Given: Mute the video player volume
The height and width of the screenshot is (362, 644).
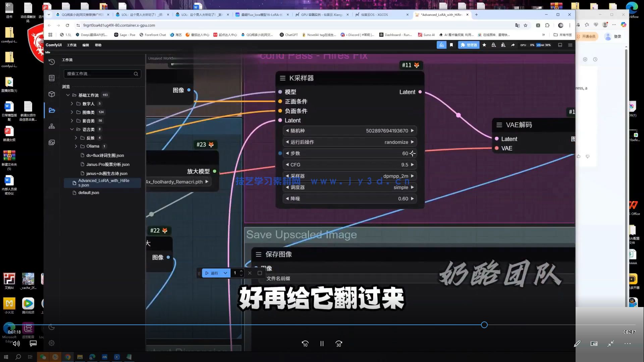Looking at the screenshot, I should [x=16, y=344].
